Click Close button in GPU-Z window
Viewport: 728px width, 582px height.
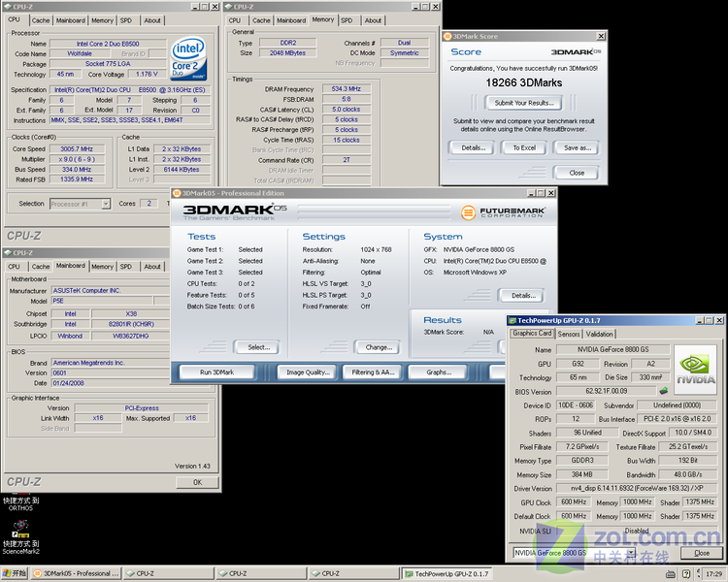[702, 553]
